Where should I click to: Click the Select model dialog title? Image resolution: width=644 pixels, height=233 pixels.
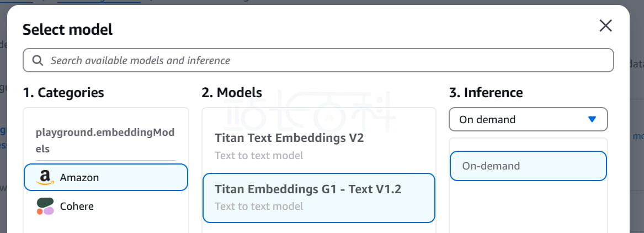pos(67,30)
